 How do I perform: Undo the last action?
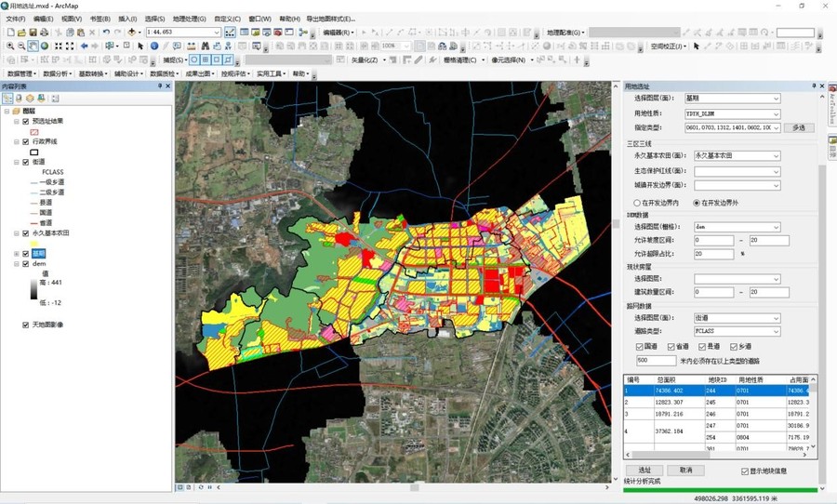pyautogui.click(x=106, y=33)
